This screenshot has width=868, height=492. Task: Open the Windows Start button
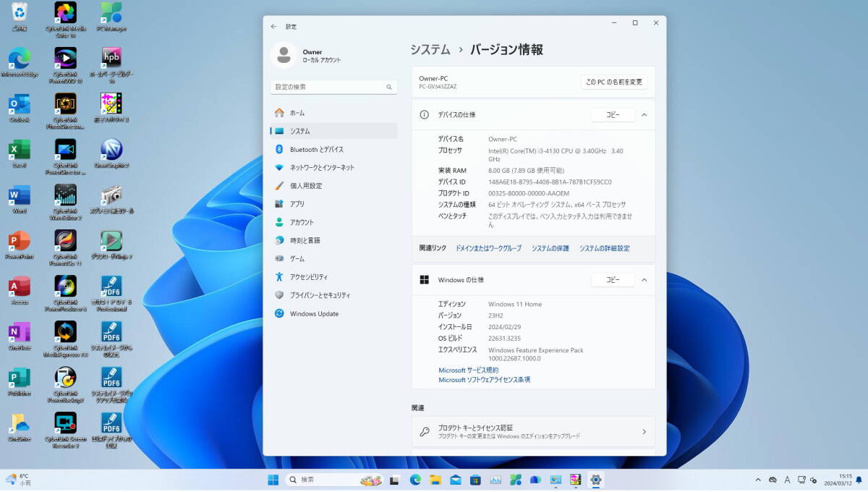[273, 480]
